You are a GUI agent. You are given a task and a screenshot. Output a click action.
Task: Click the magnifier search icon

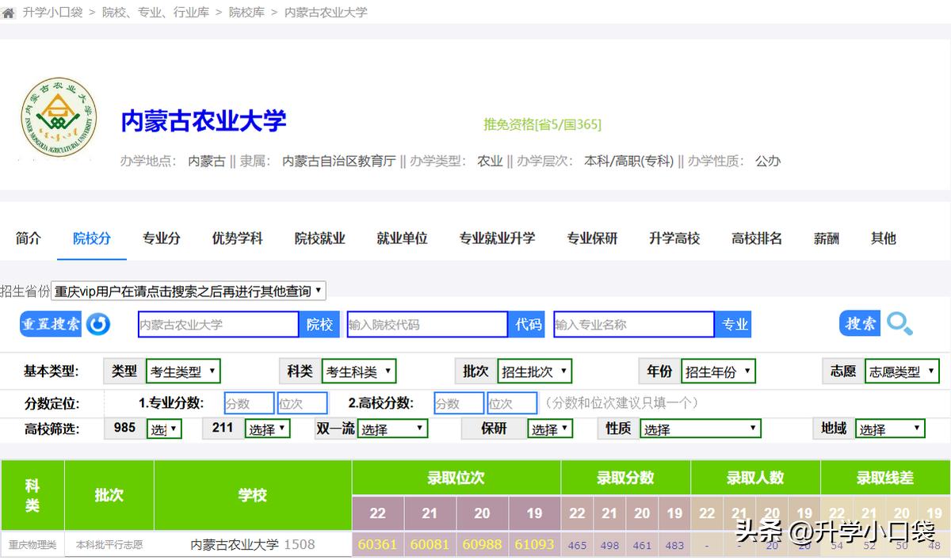click(x=899, y=324)
